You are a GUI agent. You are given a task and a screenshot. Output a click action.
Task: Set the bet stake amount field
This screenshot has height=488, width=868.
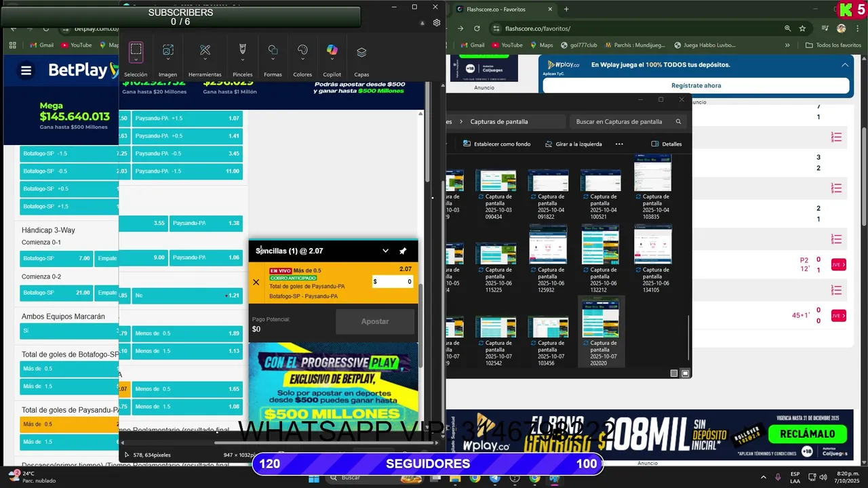[x=393, y=281]
